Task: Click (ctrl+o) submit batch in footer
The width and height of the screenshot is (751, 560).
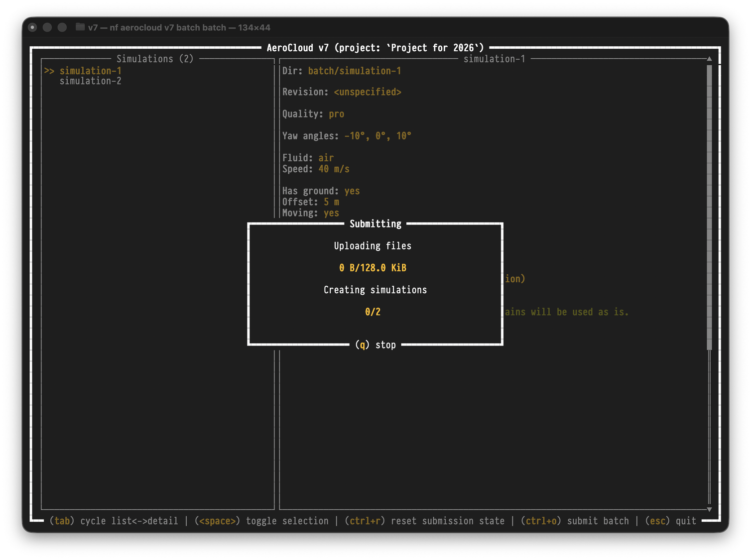Action: [575, 521]
